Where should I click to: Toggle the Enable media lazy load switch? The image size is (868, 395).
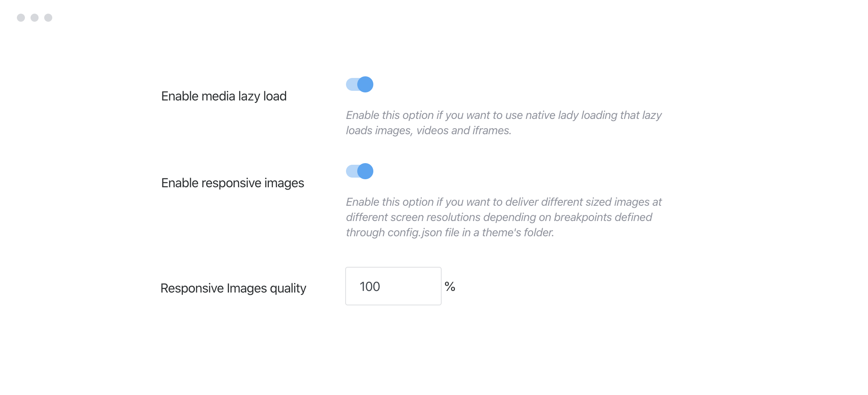pyautogui.click(x=360, y=84)
